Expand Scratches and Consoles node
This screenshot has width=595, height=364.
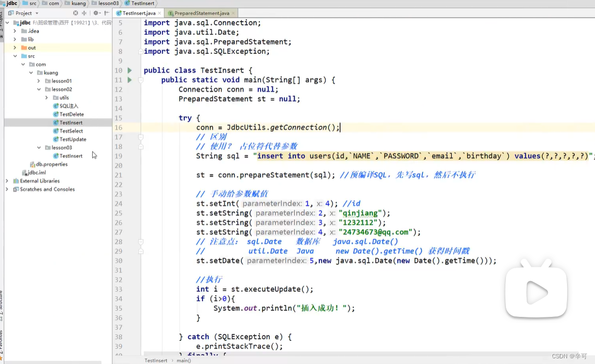[x=7, y=190]
